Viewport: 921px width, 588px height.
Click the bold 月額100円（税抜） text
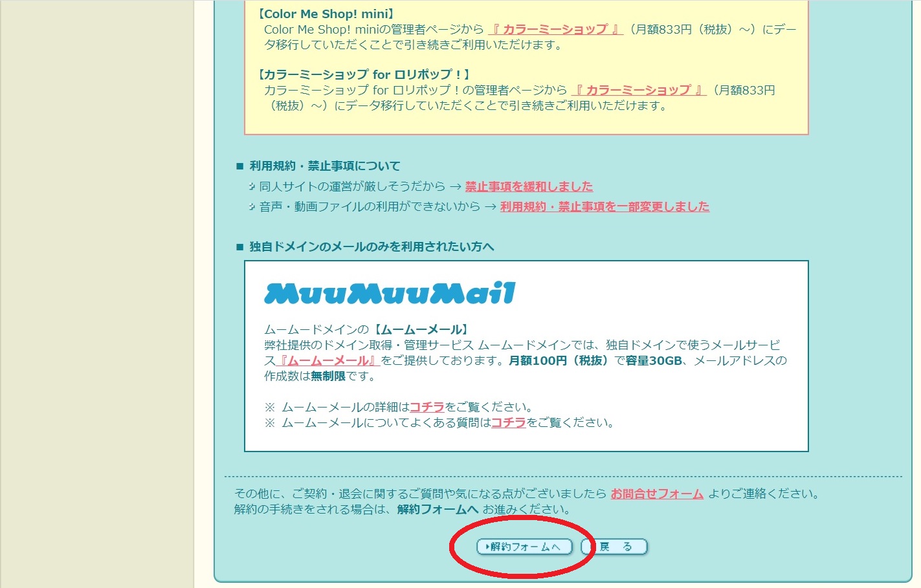559,361
